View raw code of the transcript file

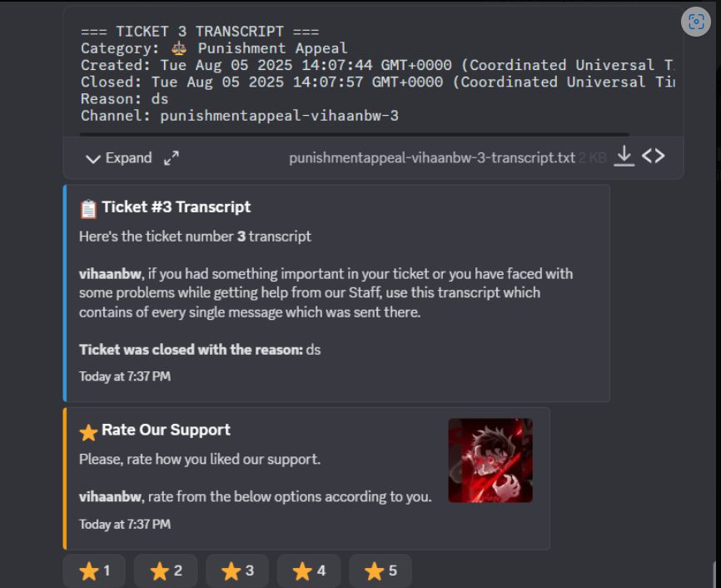pyautogui.click(x=654, y=156)
